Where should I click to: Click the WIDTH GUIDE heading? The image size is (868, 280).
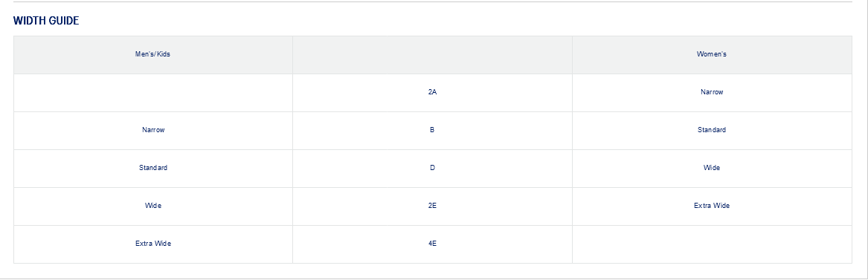click(x=47, y=21)
